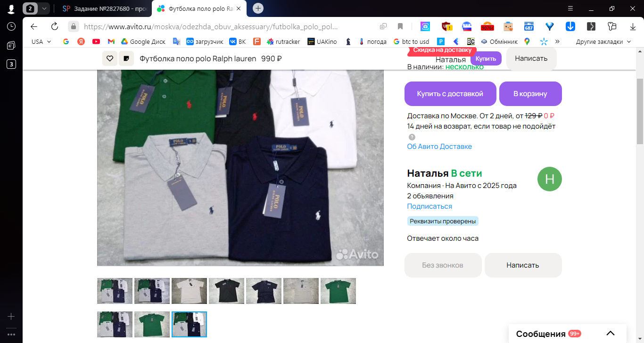Click the bookmark page icon in address bar

click(x=400, y=26)
